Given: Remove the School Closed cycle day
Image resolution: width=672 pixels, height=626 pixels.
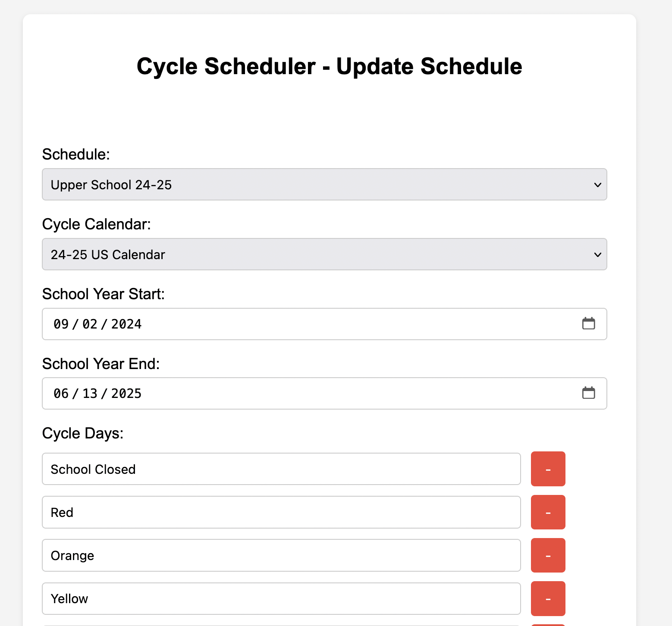Looking at the screenshot, I should click(x=548, y=469).
